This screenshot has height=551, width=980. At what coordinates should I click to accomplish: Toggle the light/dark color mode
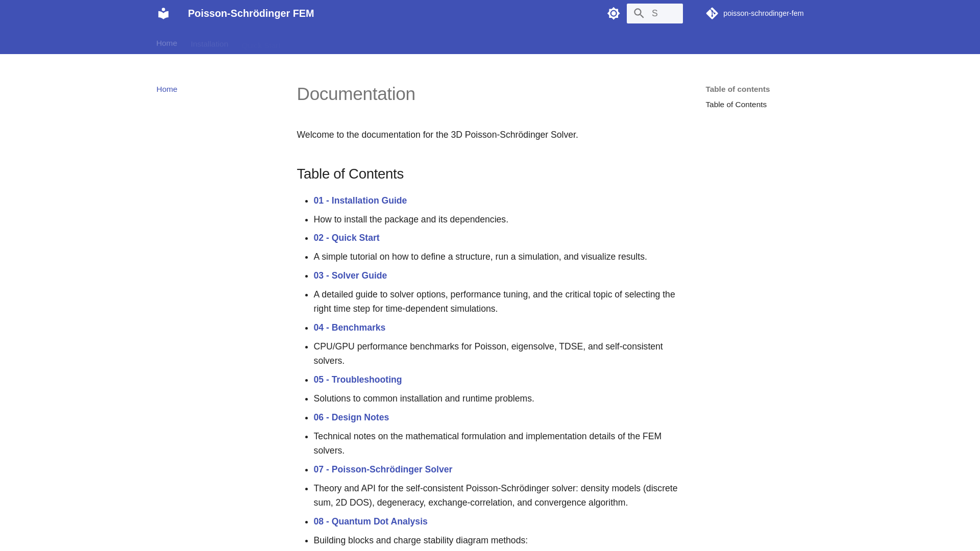coord(614,13)
